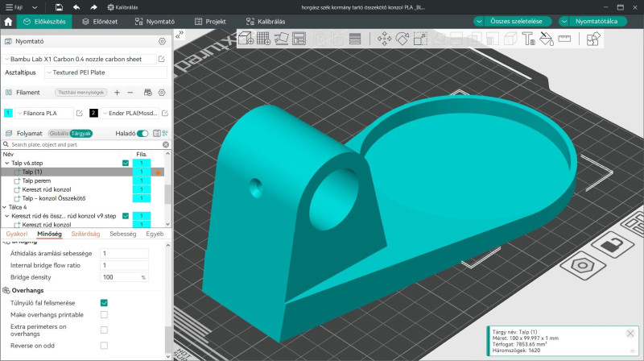This screenshot has height=361, width=644.
Task: Open the Nyomtatótálca dropdown arrow
Action: tap(564, 22)
